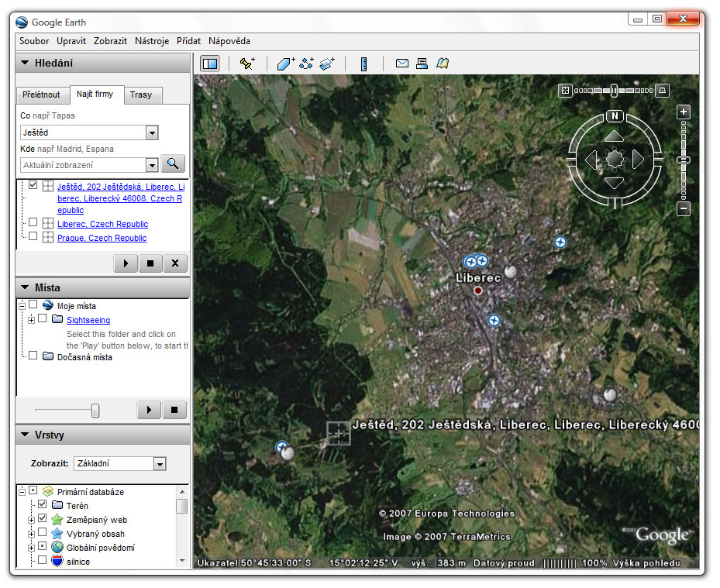Open the Nástroje menu
Image resolution: width=720 pixels, height=588 pixels.
152,41
